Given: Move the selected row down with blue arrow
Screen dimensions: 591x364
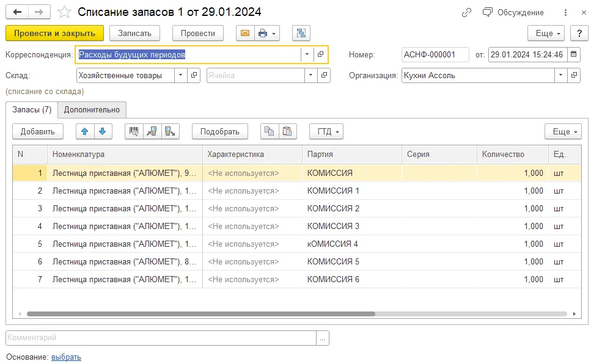Looking at the screenshot, I should pyautogui.click(x=103, y=131).
